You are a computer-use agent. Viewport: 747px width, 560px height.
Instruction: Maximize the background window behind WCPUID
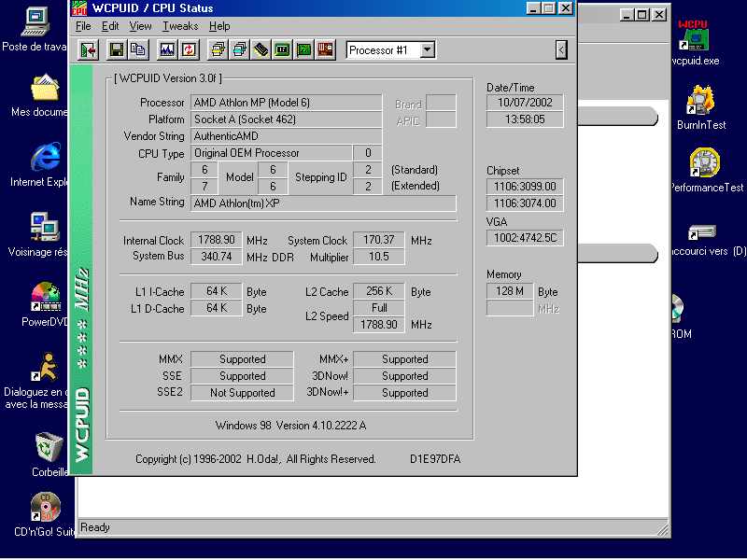tap(642, 15)
